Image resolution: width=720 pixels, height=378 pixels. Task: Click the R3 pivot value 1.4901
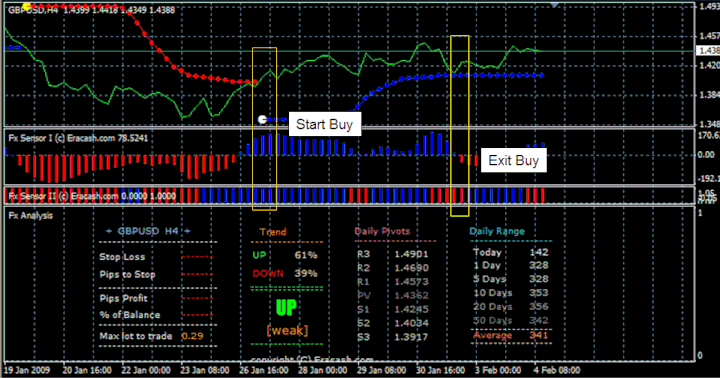pos(411,254)
